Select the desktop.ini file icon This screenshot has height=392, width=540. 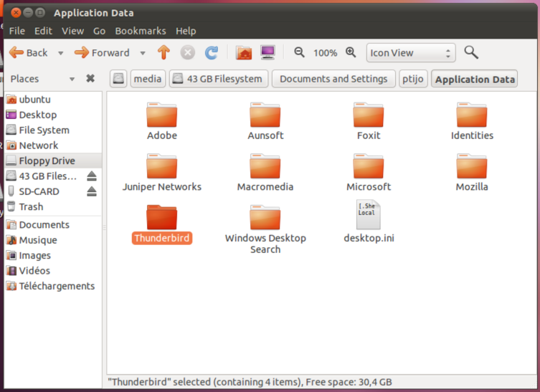coord(368,215)
